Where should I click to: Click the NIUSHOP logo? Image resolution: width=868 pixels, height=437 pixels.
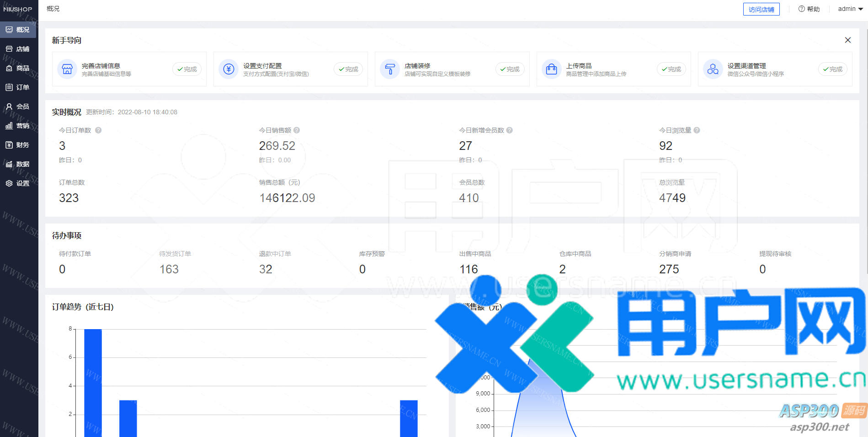(x=18, y=9)
